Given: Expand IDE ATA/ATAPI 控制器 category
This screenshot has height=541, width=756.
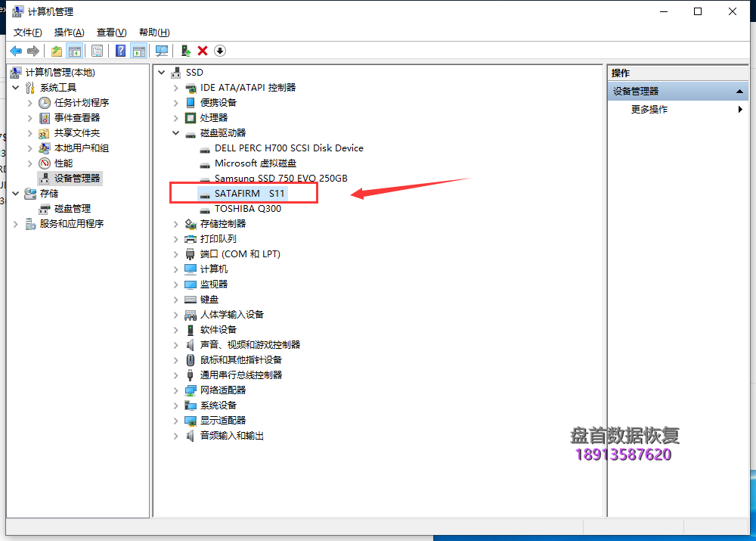Looking at the screenshot, I should click(x=175, y=88).
